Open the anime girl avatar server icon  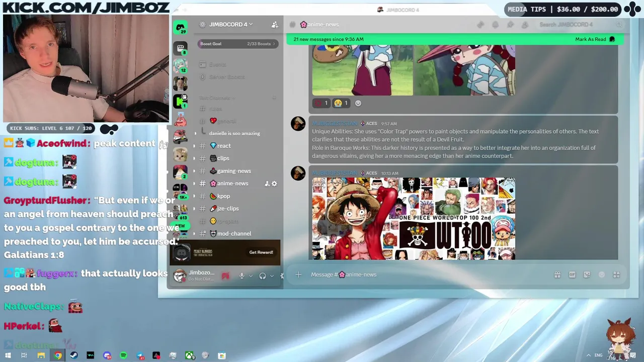tap(181, 66)
